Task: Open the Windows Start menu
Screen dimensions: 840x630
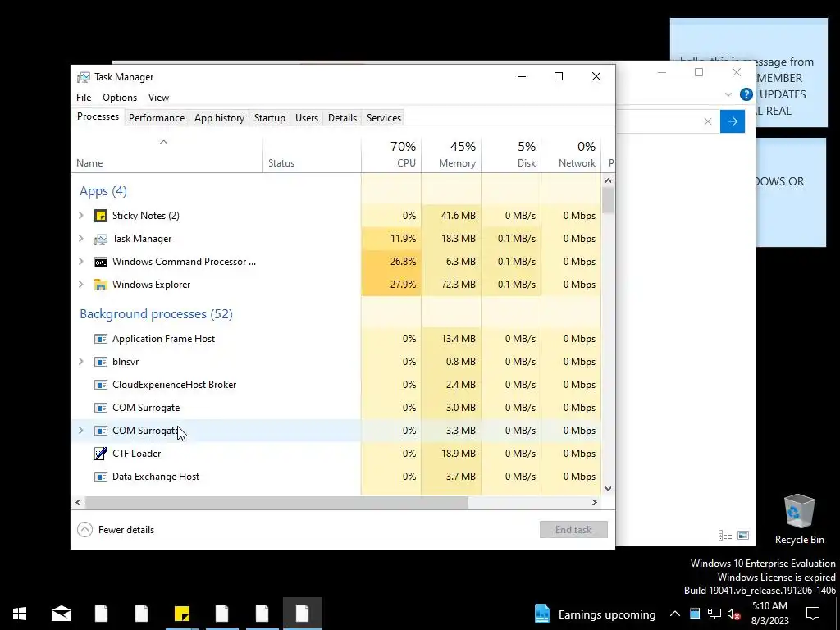Action: point(20,614)
